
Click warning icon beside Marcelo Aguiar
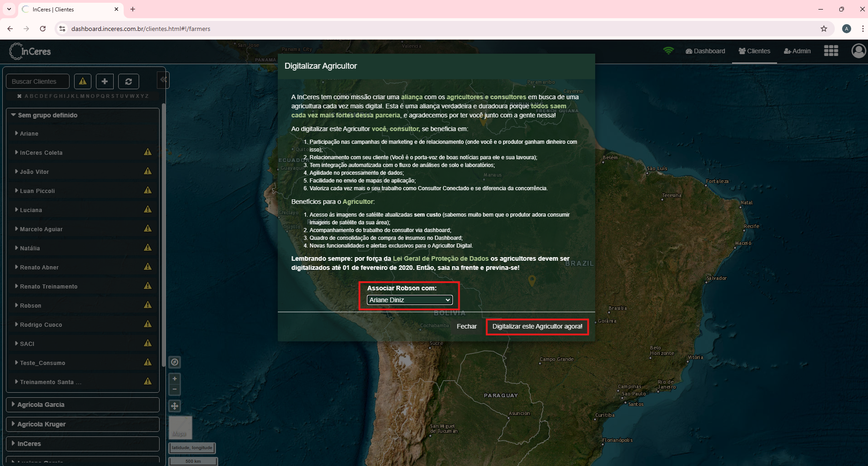pyautogui.click(x=148, y=228)
